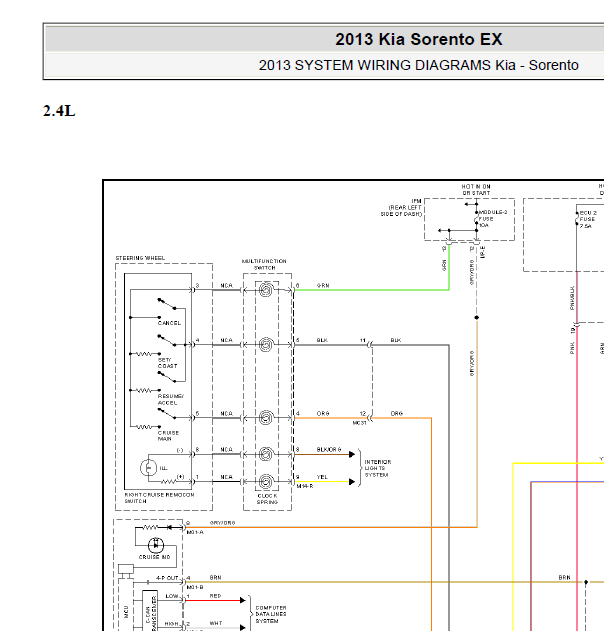Select the "ORG" label next to pin 4
Image resolution: width=604 pixels, height=631 pixels.
pos(323,414)
